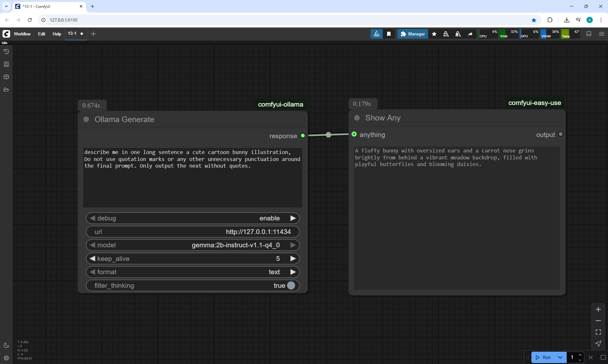This screenshot has height=364, width=608.
Task: Open the Edit menu
Action: pos(41,34)
